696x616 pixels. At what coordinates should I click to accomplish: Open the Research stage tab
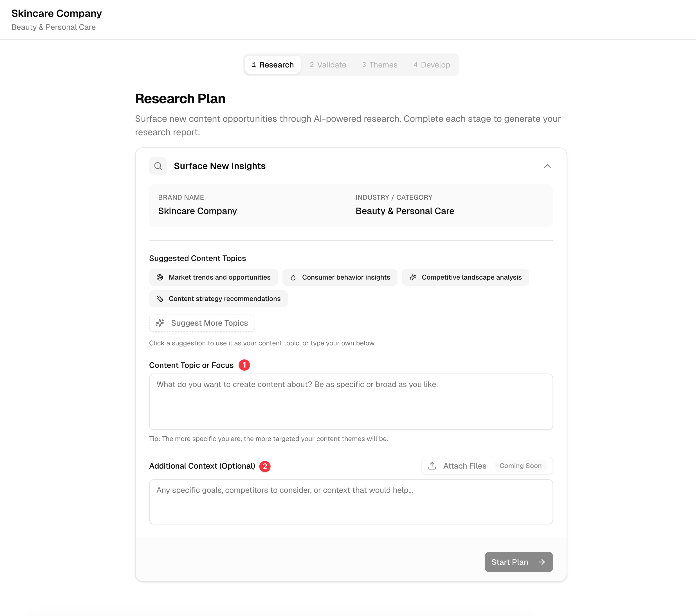click(272, 65)
